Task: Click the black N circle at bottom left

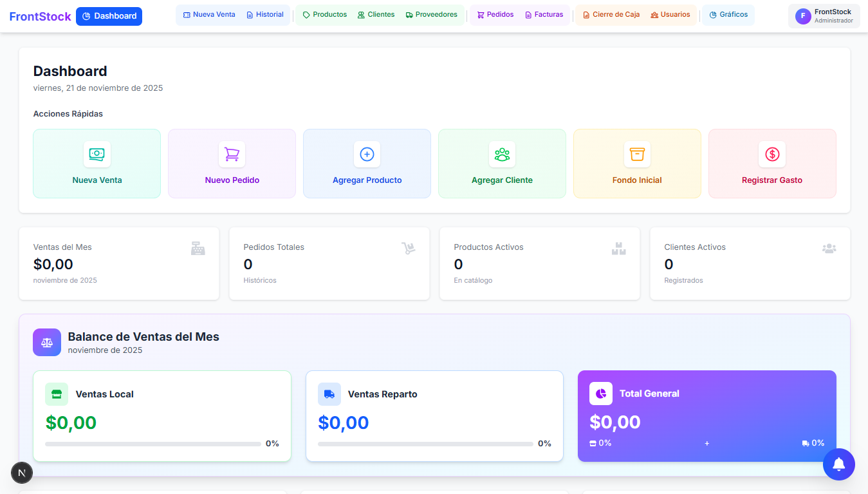Action: click(21, 472)
